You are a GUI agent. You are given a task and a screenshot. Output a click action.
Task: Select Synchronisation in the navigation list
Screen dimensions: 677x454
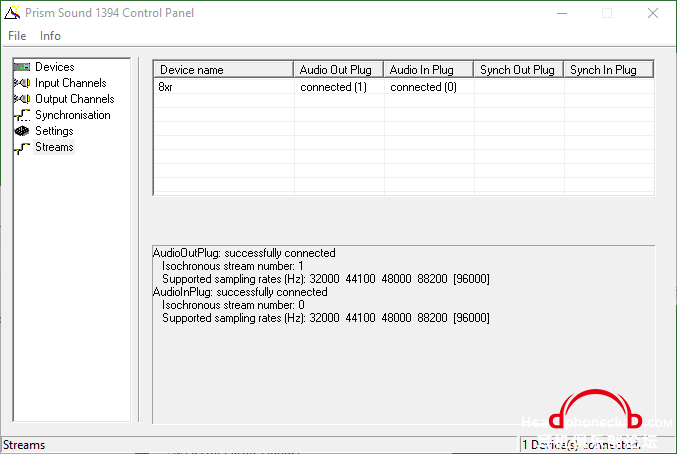(73, 115)
